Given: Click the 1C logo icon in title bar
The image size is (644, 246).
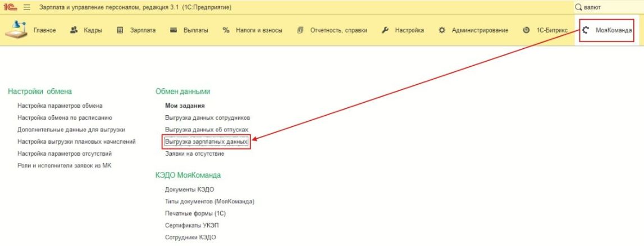Looking at the screenshot, I should point(10,7).
